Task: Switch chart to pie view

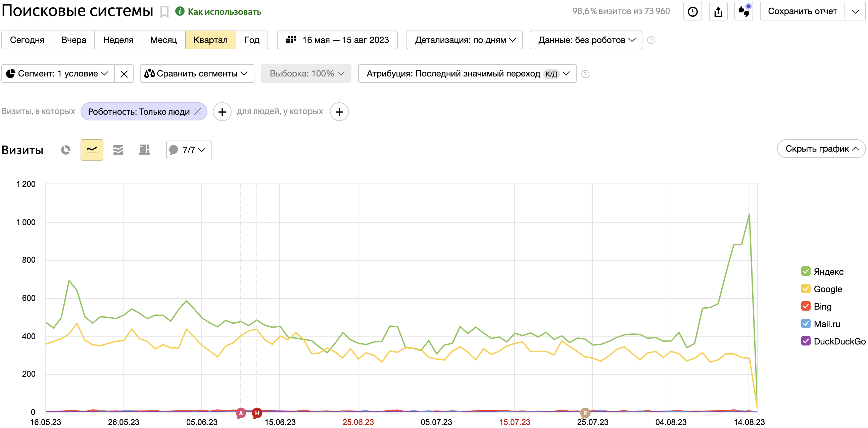Action: pos(66,150)
